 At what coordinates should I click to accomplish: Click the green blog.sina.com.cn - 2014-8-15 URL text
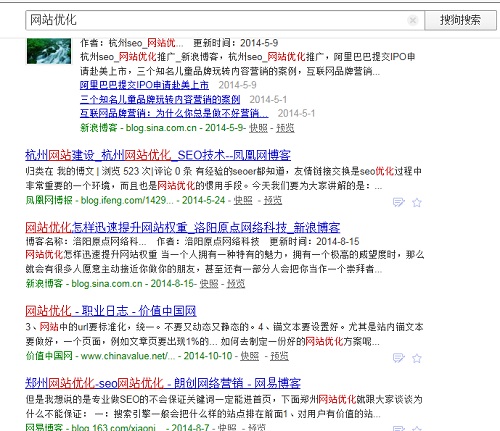click(133, 284)
